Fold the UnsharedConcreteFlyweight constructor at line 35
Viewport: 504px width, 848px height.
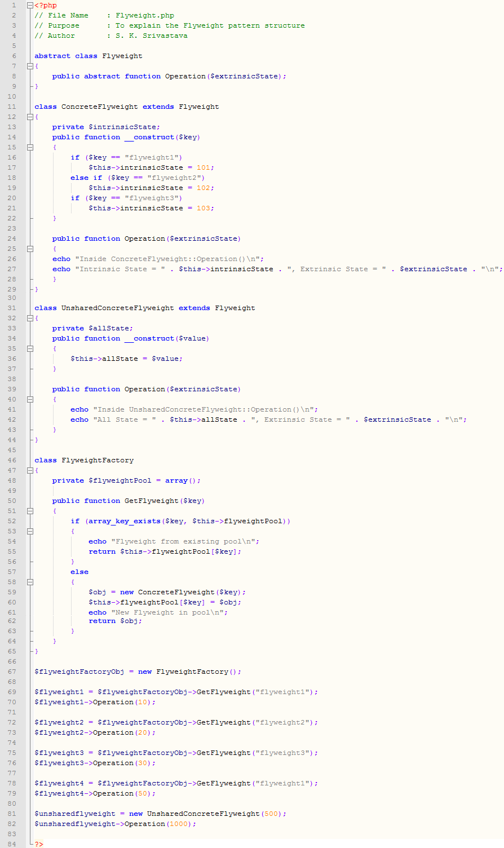[x=30, y=348]
